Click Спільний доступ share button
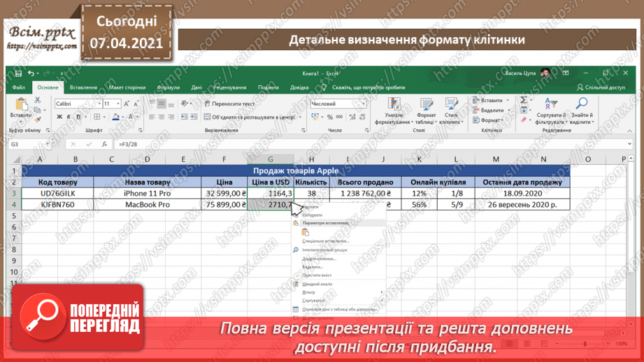 pyautogui.click(x=601, y=87)
